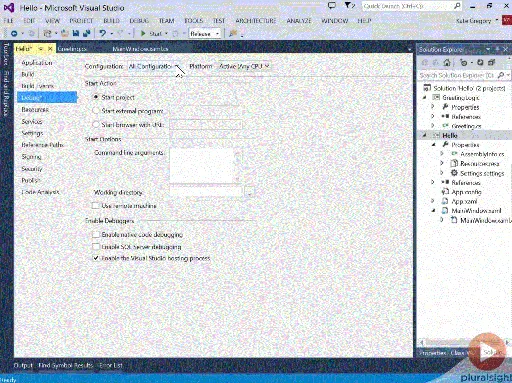Open the Find Symbol Results tab
512x383 pixels.
coord(65,365)
